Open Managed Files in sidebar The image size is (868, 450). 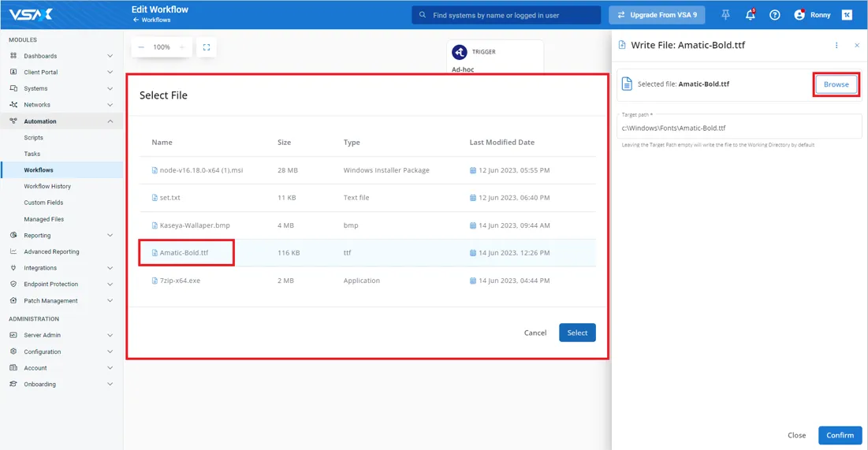pyautogui.click(x=44, y=219)
